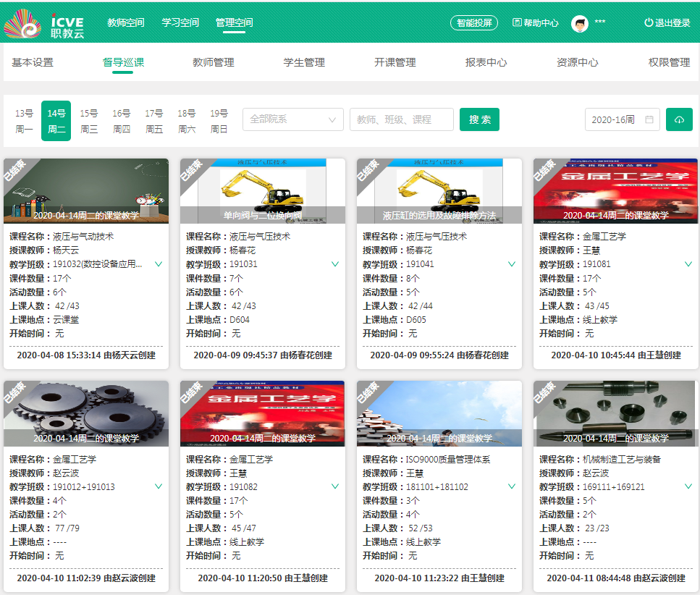Select day 13号 周一
The width and height of the screenshot is (700, 595).
click(x=24, y=121)
